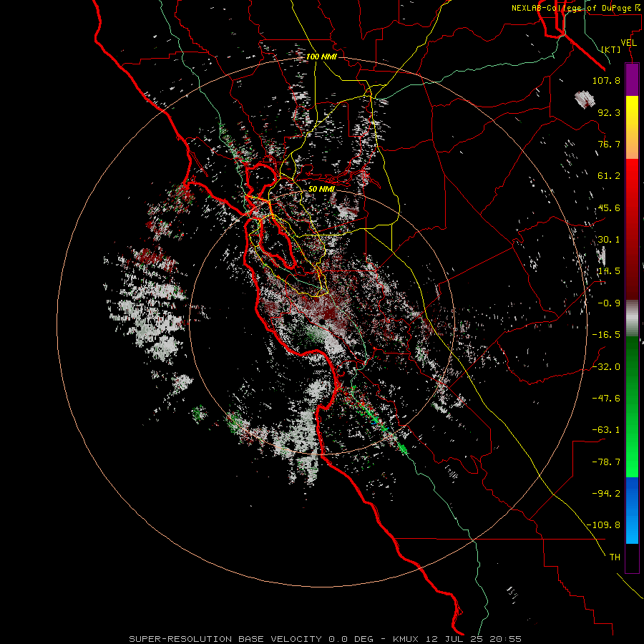The image size is (644, 644).
Task: Select the -32.0 velocity scale value
Action: click(606, 366)
